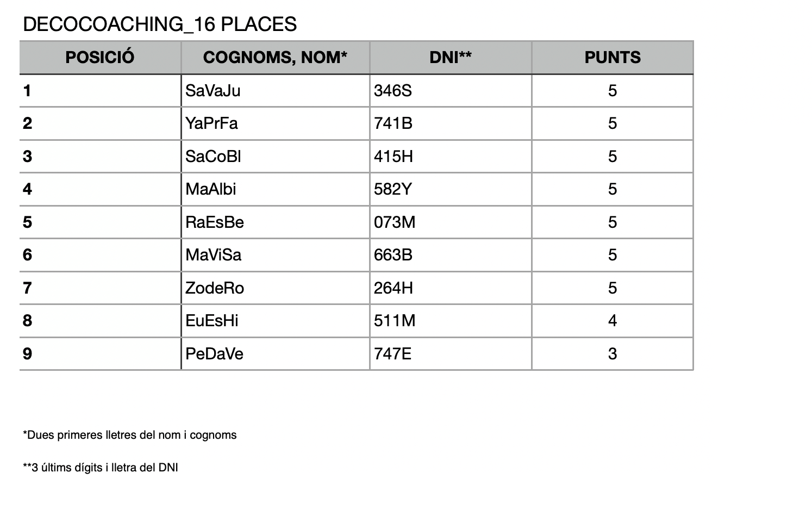Screen dimensions: 812x510
Task: Select the DNI** column header
Action: click(451, 58)
